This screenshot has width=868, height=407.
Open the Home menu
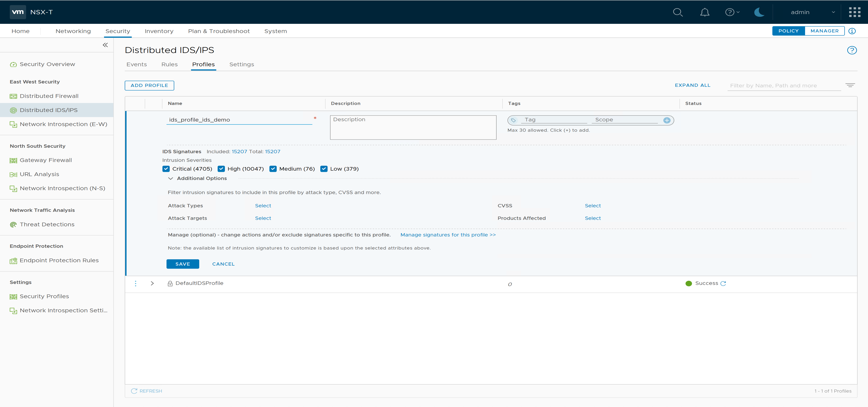20,31
